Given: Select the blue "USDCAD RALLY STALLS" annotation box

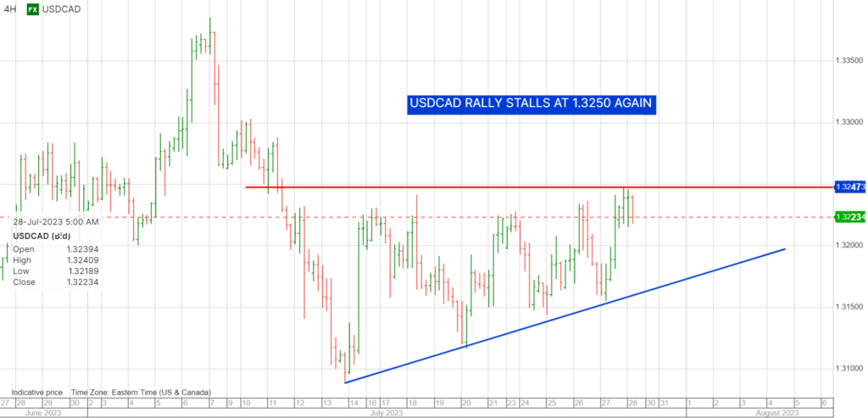Looking at the screenshot, I should [531, 103].
